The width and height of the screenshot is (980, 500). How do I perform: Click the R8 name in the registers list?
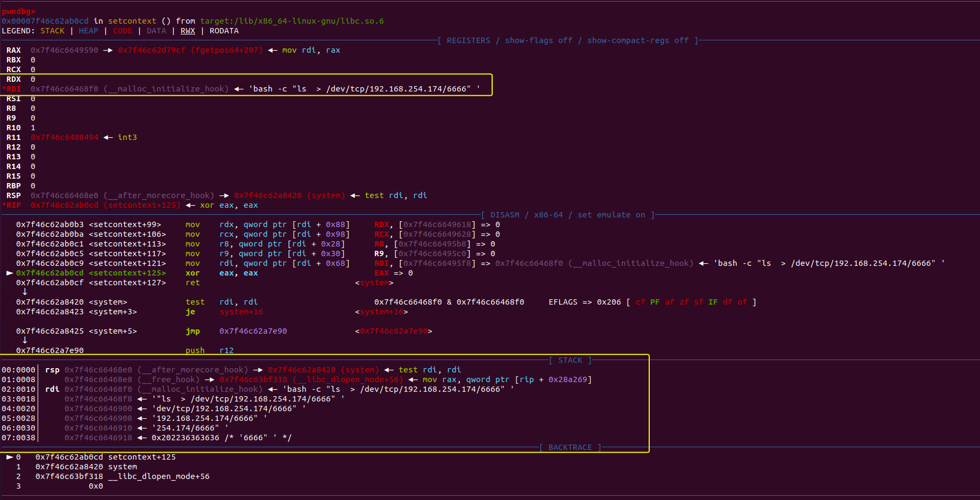click(11, 108)
